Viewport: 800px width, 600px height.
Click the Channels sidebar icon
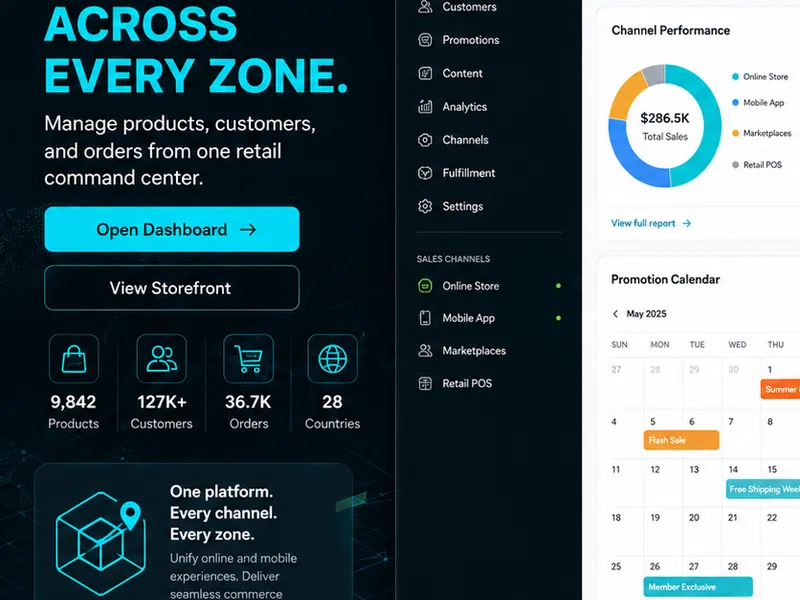[x=425, y=140]
